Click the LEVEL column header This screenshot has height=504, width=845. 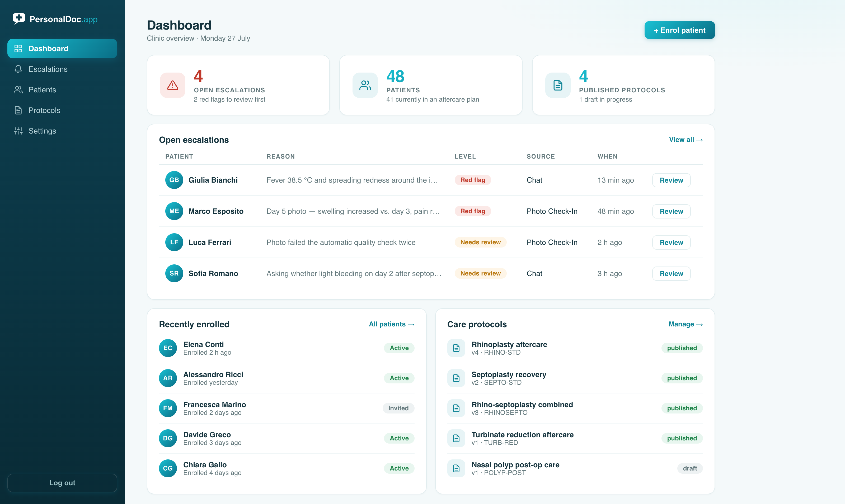click(x=465, y=156)
